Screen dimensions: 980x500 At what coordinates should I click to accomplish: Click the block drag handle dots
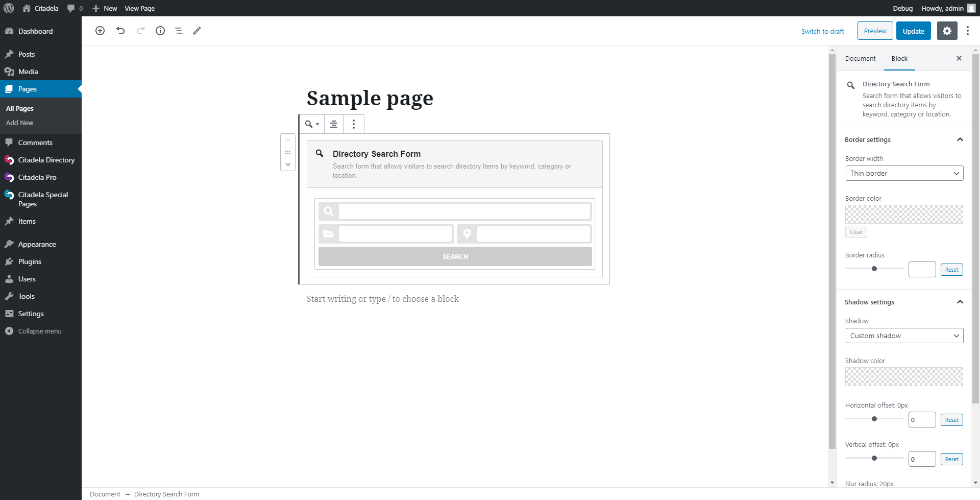pyautogui.click(x=288, y=152)
